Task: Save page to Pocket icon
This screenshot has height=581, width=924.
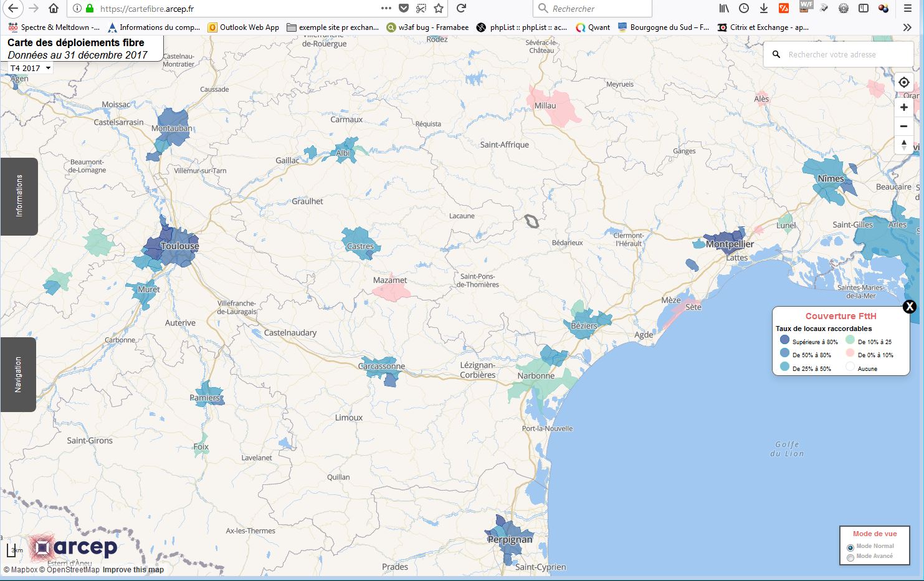Action: tap(404, 8)
